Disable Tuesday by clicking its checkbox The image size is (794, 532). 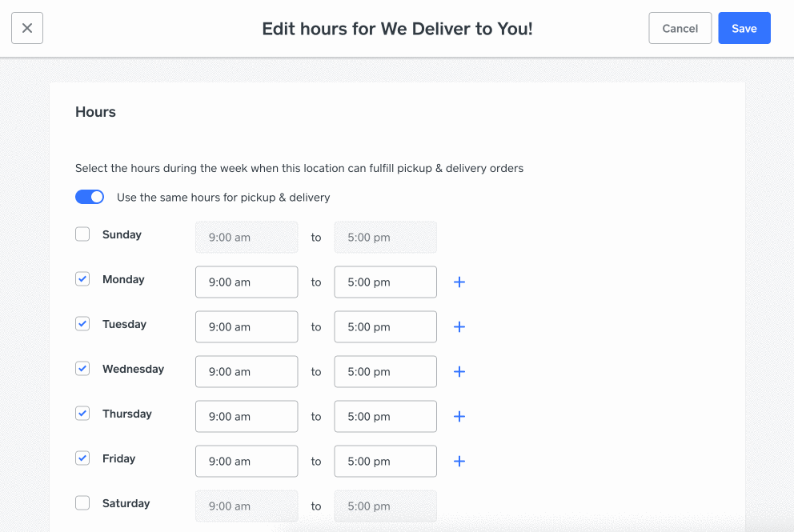(82, 324)
